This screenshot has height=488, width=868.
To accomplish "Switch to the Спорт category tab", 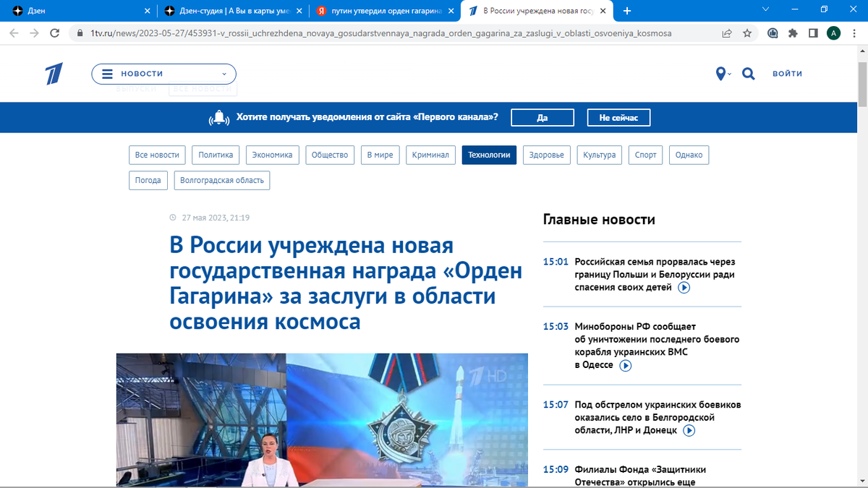I will point(644,155).
